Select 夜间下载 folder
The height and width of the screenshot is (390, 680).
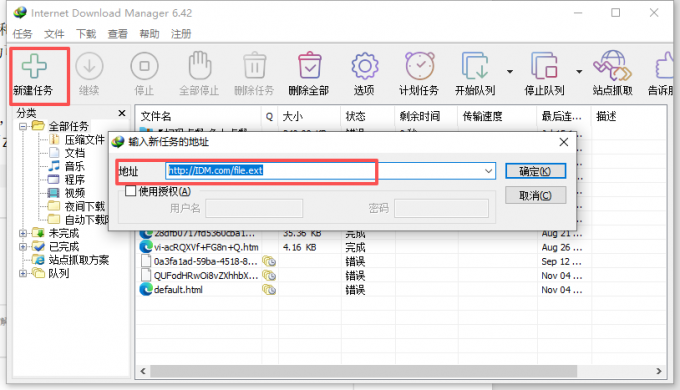click(85, 206)
